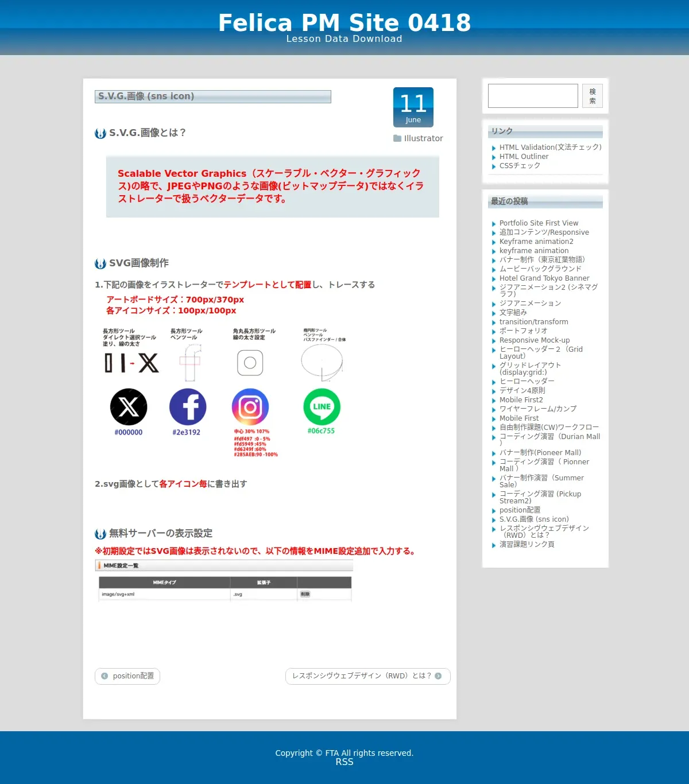689x784 pixels.
Task: Open the 文字組み post
Action: [513, 313]
